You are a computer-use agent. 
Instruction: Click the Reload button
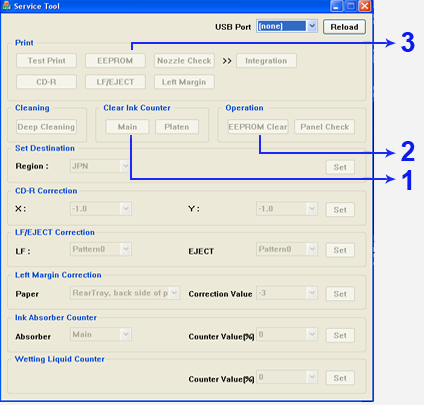click(344, 27)
